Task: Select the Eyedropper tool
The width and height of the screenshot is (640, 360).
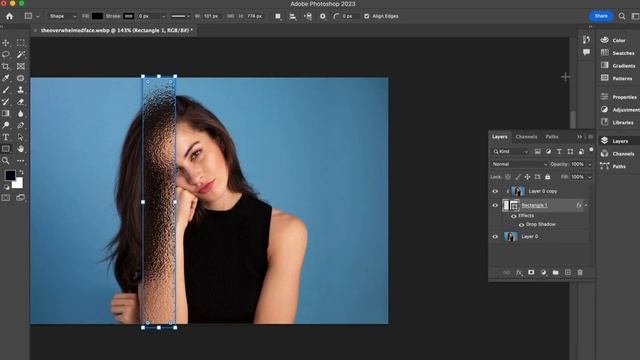Action: pyautogui.click(x=6, y=78)
